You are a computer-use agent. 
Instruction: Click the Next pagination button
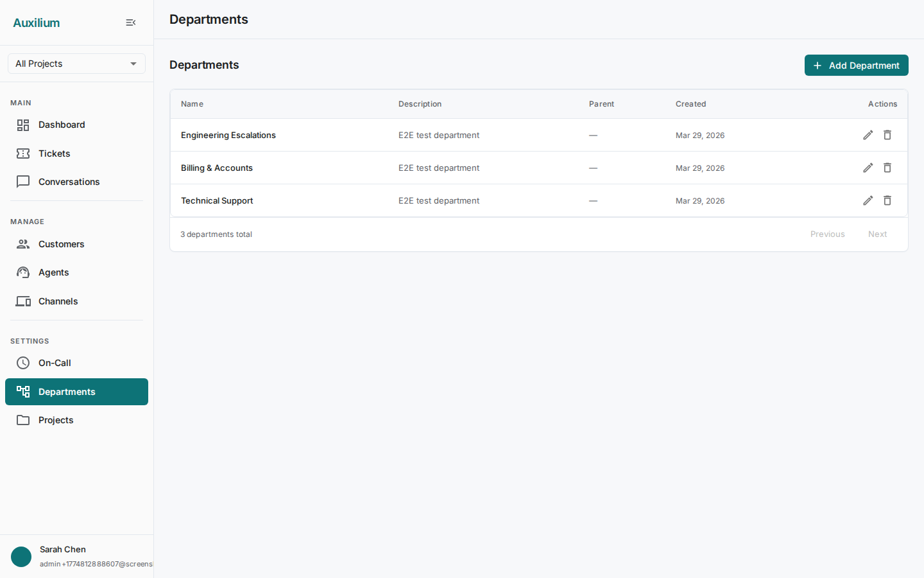[x=877, y=234]
